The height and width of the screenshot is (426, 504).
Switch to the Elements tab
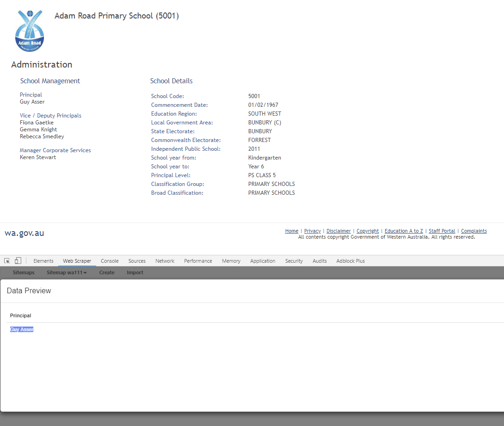43,261
